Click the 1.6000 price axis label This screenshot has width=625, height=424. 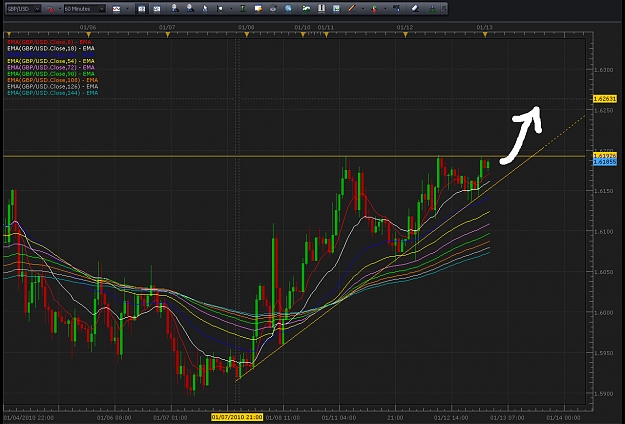pyautogui.click(x=603, y=312)
